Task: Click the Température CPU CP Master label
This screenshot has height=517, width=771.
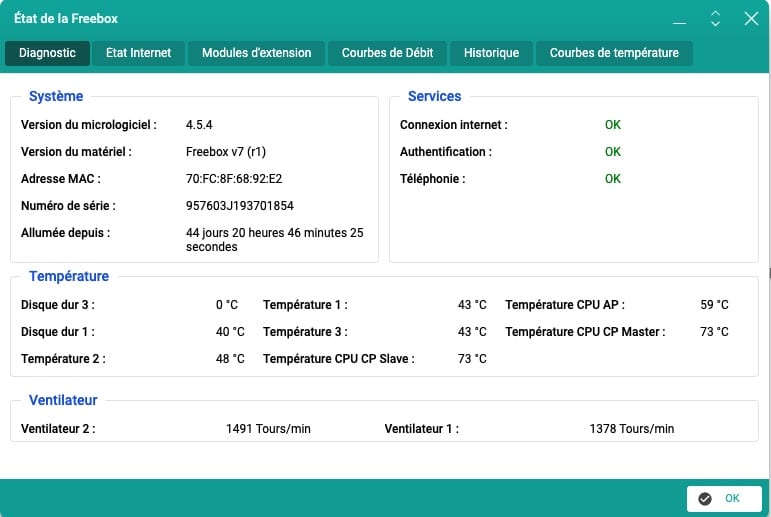Action: (585, 332)
